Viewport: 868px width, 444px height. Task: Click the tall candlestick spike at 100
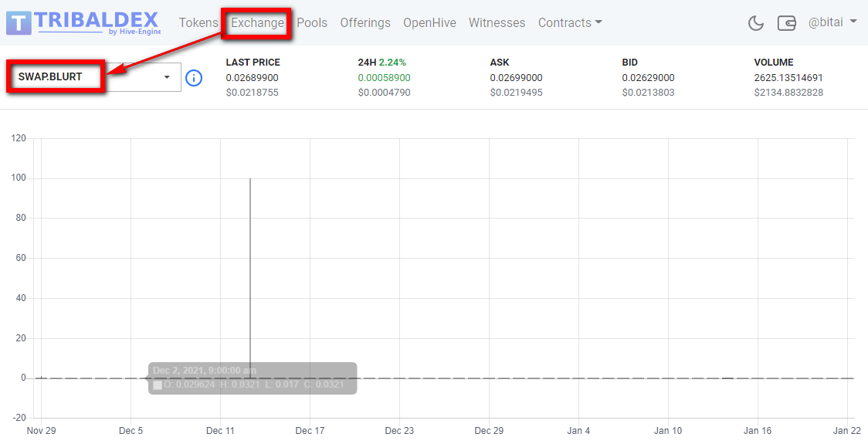(250, 276)
